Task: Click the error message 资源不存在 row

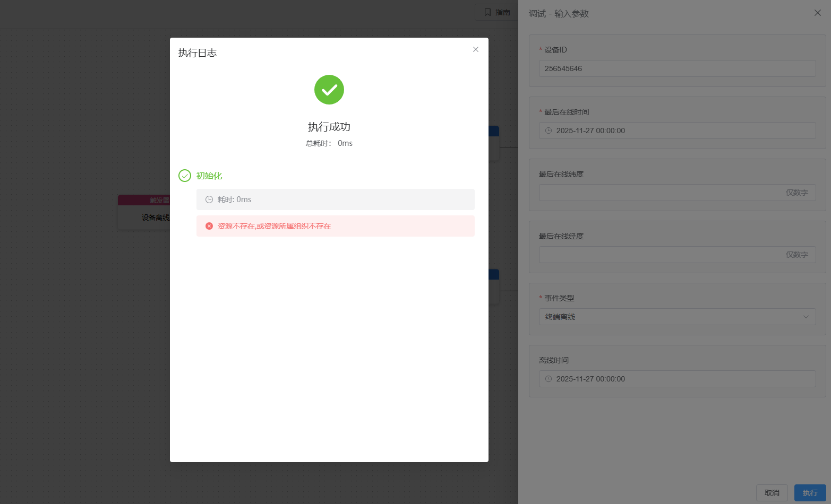Action: click(335, 226)
